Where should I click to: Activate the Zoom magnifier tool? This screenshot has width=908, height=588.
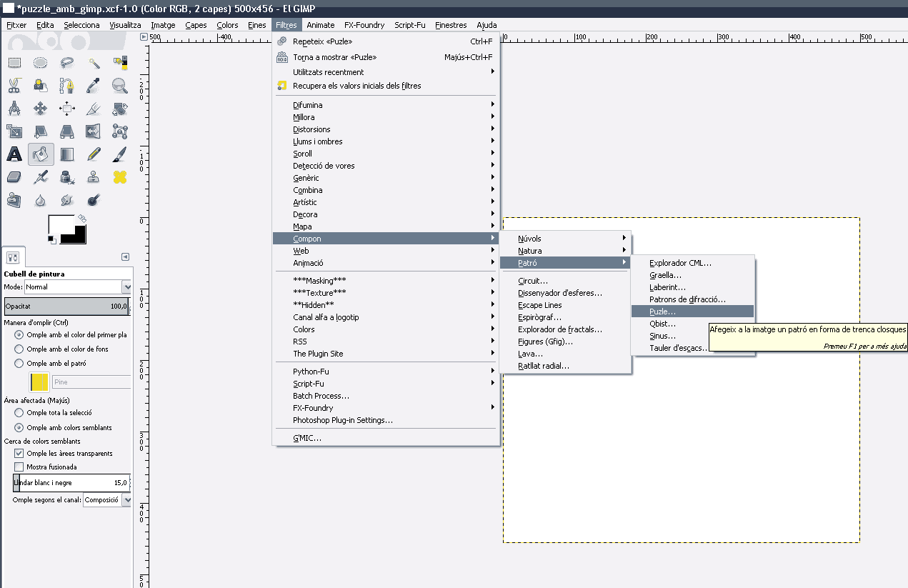[119, 86]
